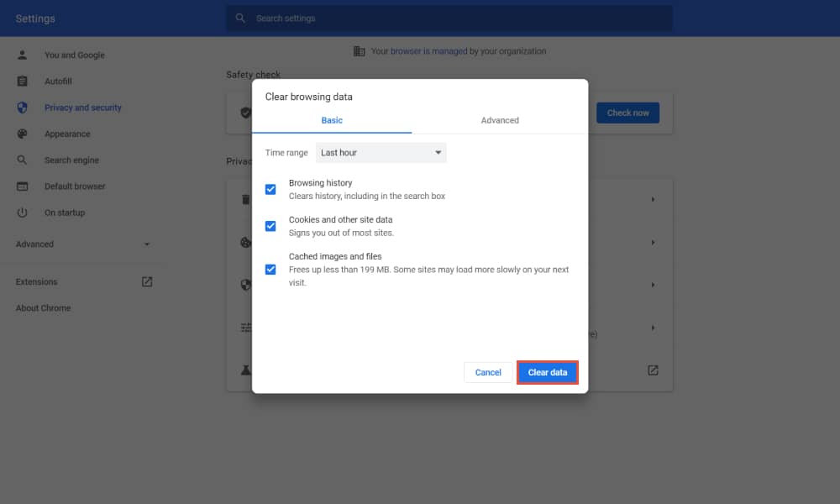Open Autofill settings

pos(58,81)
